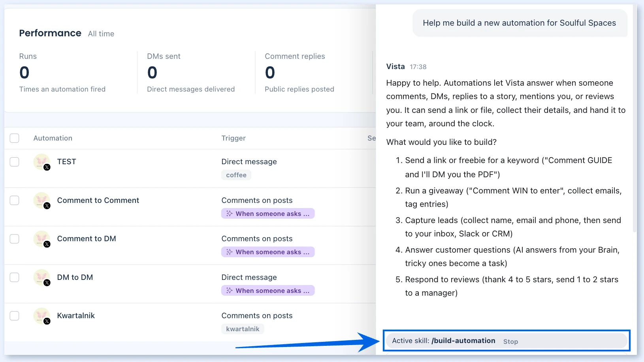The width and height of the screenshot is (644, 362).
Task: Click the sparkle icon in DM to DM trigger
Action: (x=229, y=291)
